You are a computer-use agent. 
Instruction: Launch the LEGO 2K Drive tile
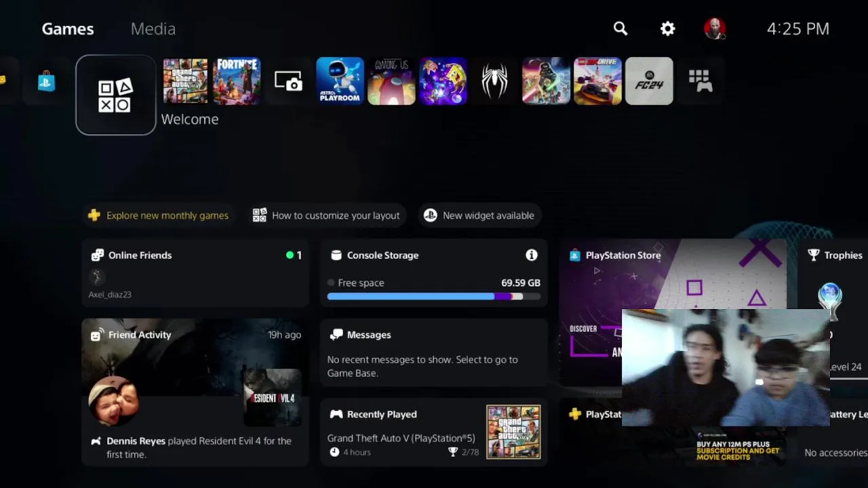click(x=597, y=81)
